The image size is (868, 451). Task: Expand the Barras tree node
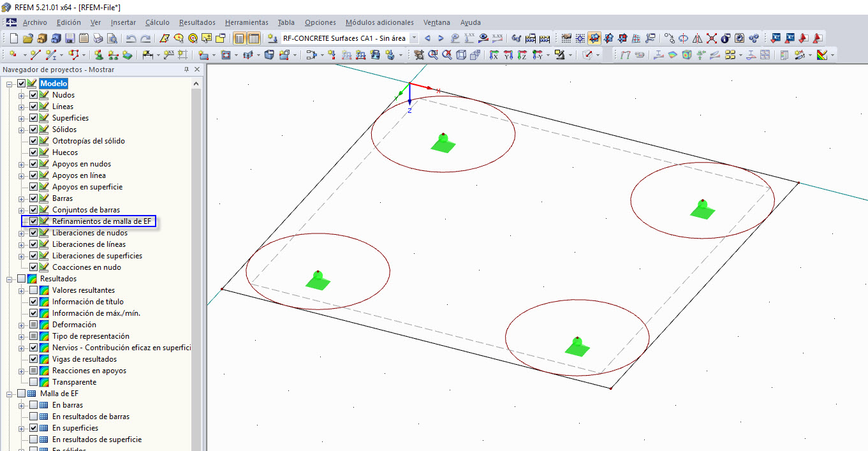click(22, 198)
